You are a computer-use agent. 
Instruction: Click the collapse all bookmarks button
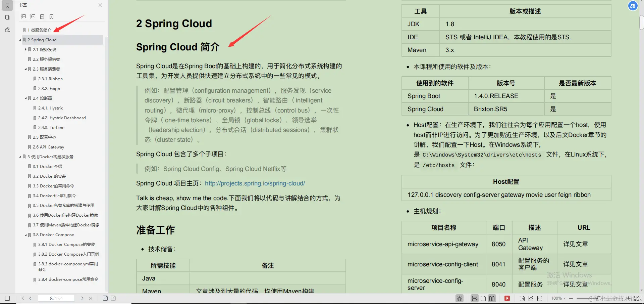click(33, 17)
